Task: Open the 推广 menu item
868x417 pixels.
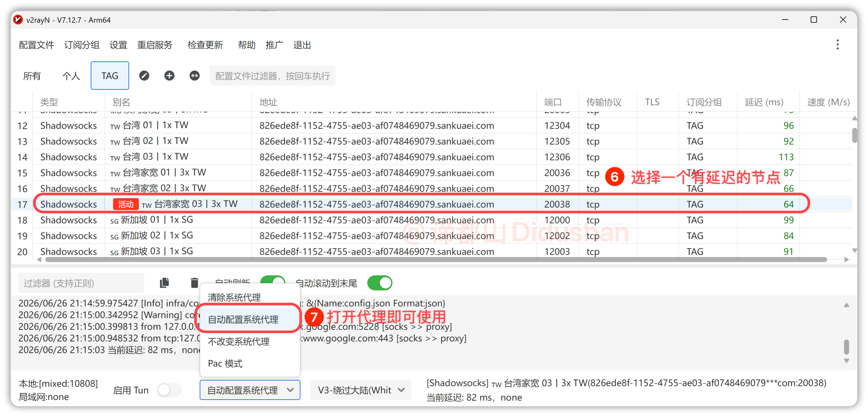Action: (274, 45)
